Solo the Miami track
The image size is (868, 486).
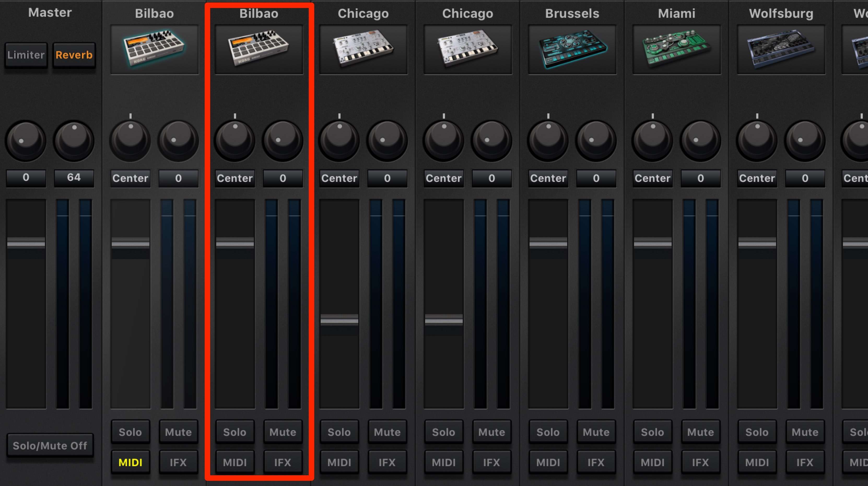pyautogui.click(x=653, y=432)
